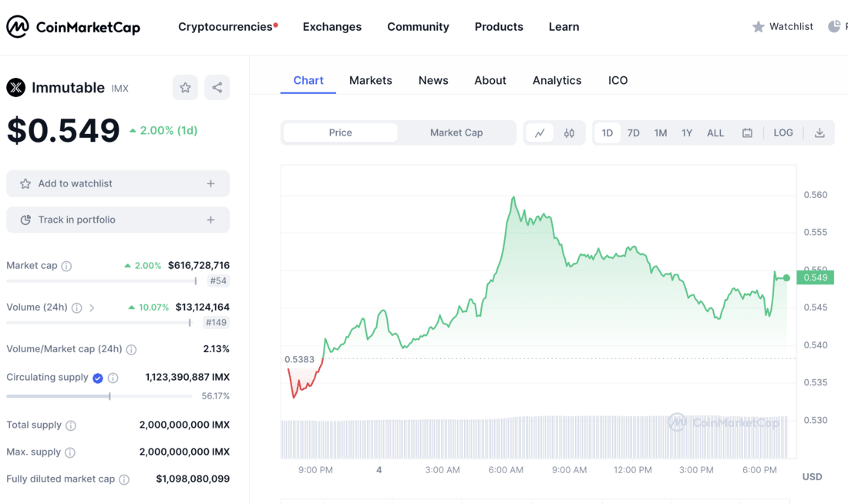Open the Exchanges menu
Viewport: 848px width, 504px height.
coord(332,27)
